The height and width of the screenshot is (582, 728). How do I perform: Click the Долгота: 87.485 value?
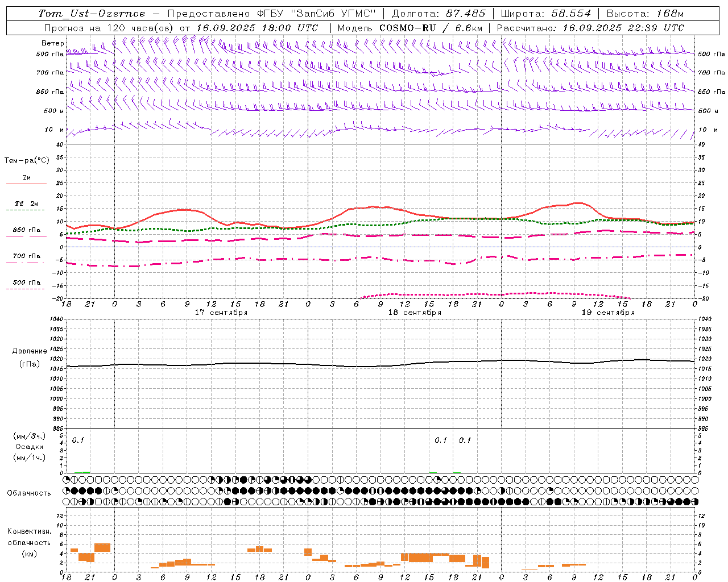[439, 14]
